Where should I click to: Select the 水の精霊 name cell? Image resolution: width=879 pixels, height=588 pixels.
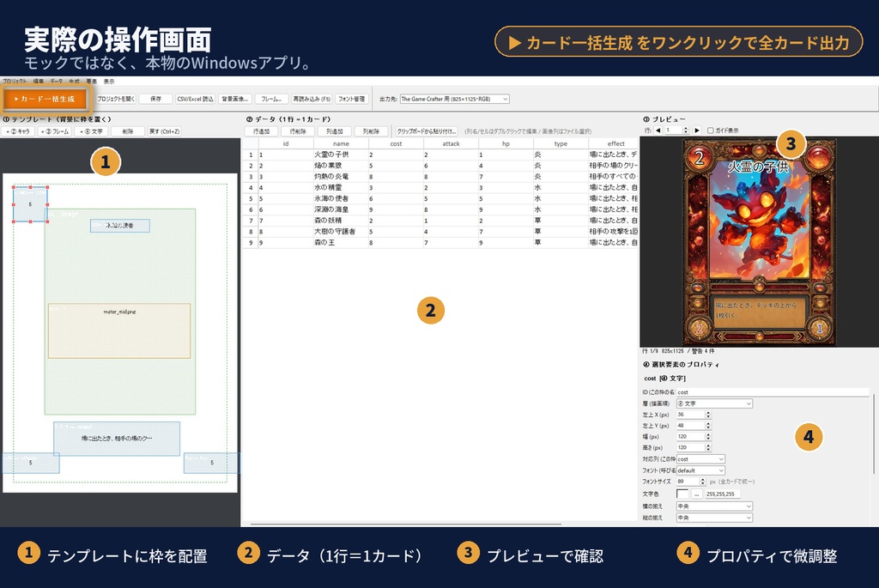tap(341, 187)
